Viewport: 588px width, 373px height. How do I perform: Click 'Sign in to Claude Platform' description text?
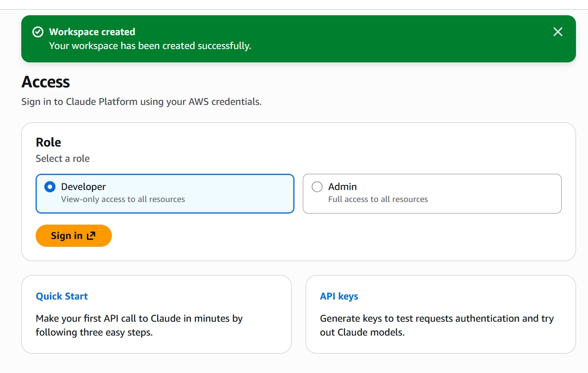[141, 102]
